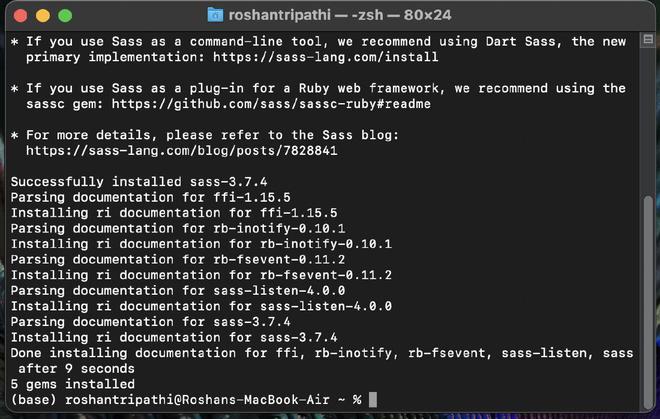Close the Terminal window with red button
Viewport: 660px width, 419px height.
click(22, 16)
